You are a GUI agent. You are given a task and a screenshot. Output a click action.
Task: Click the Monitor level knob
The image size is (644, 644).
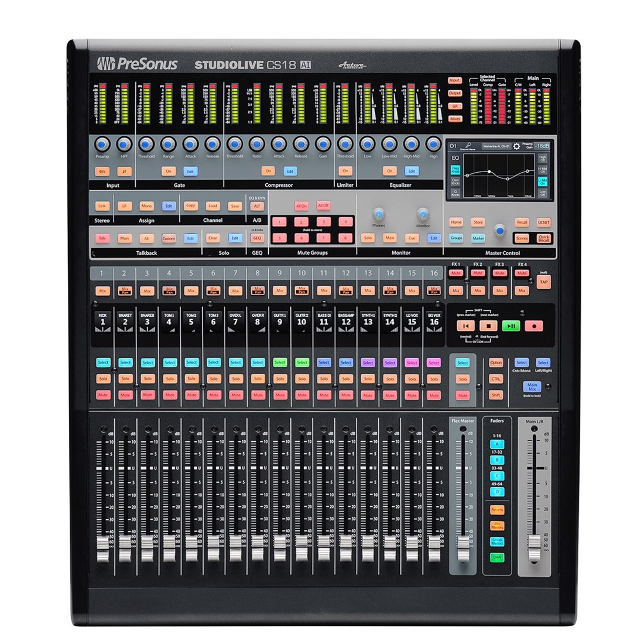point(423,214)
